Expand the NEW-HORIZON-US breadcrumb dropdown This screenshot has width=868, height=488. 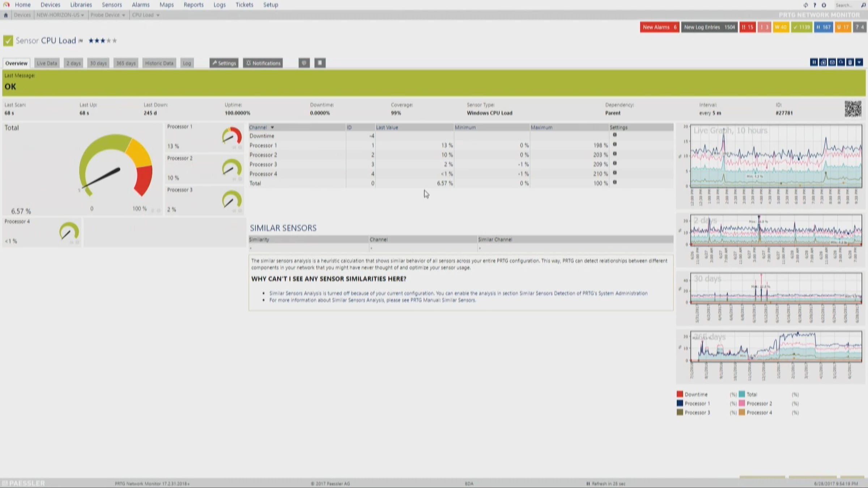(82, 15)
